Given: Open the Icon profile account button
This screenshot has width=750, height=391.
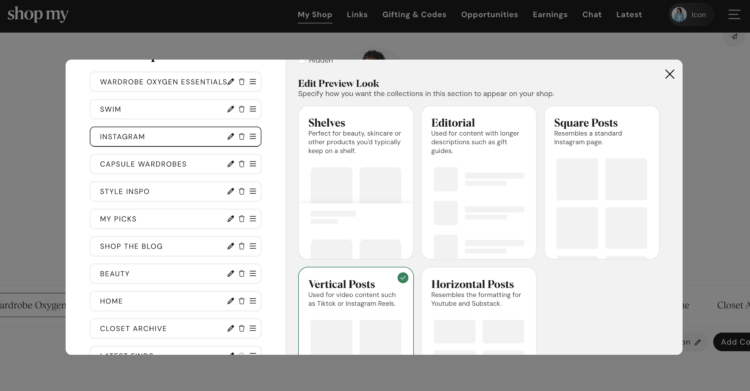Looking at the screenshot, I should [691, 15].
